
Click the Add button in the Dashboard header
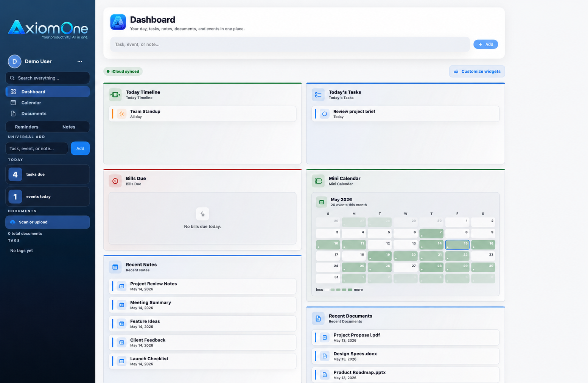[485, 44]
